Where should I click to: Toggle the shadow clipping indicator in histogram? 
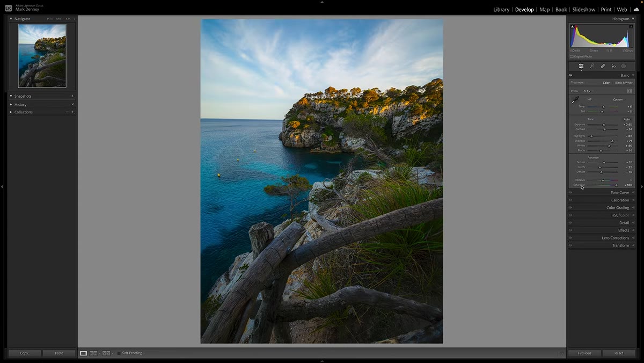[x=572, y=26]
